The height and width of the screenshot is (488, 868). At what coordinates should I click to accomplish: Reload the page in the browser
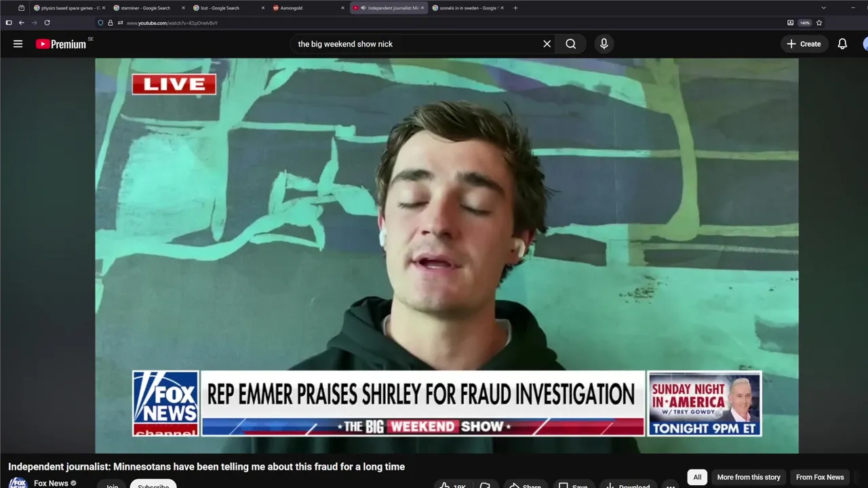tap(47, 22)
